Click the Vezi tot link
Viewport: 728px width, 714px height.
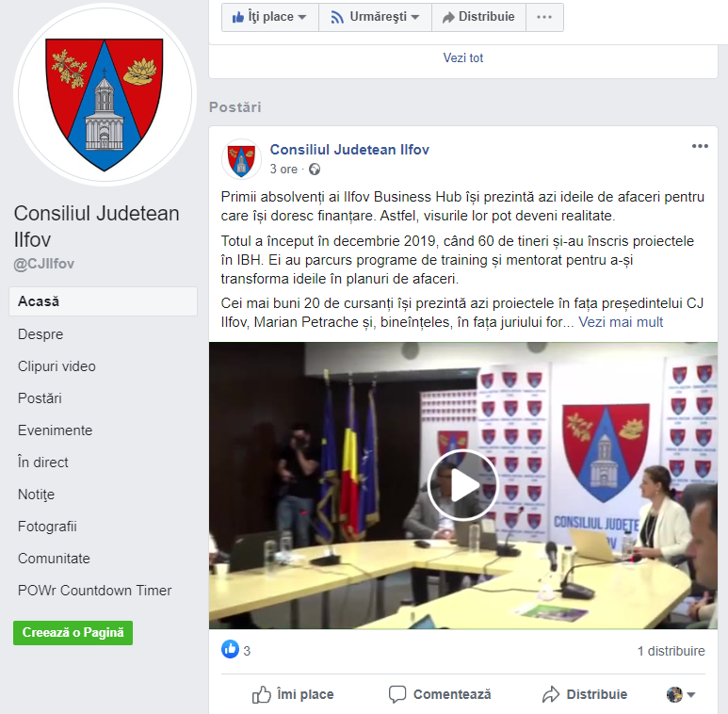tap(463, 58)
